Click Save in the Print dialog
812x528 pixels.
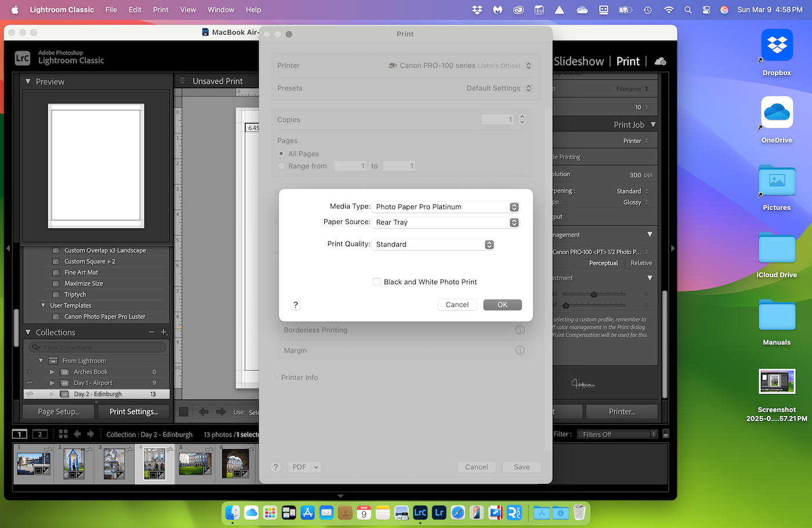coord(521,467)
